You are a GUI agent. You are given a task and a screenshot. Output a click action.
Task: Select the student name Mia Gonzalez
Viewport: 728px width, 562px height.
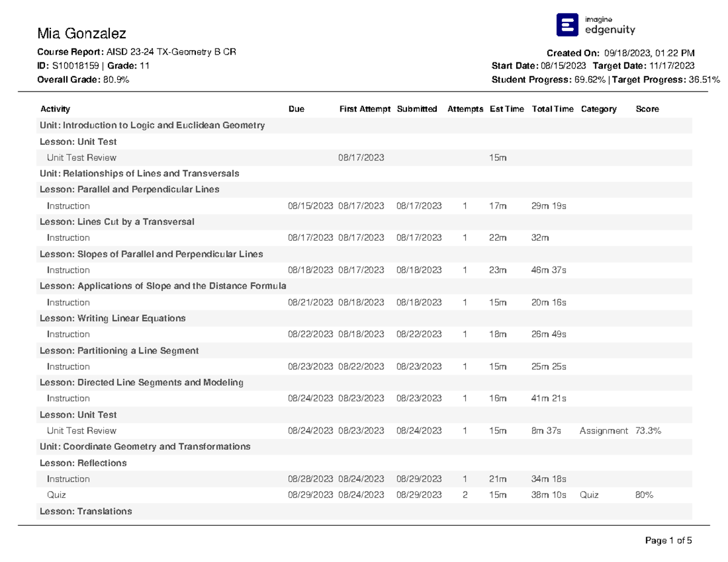pyautogui.click(x=82, y=33)
